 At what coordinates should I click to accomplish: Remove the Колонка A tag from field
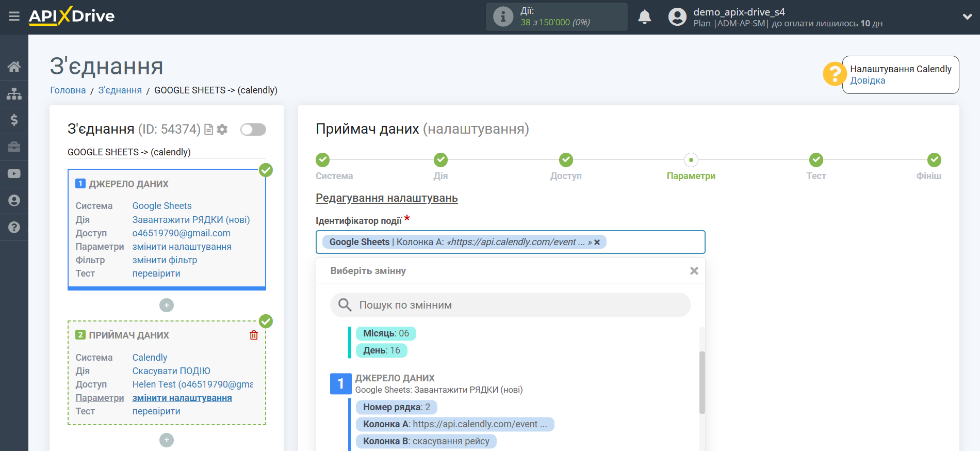(x=597, y=242)
